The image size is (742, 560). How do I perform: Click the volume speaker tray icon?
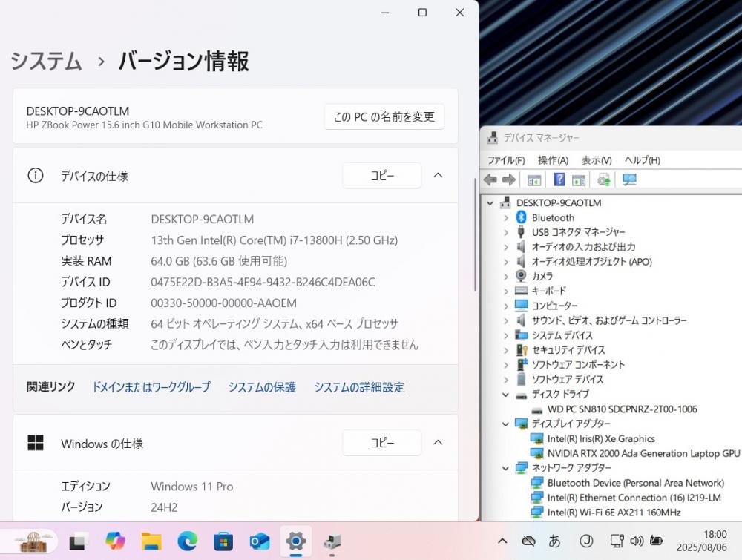tap(637, 541)
